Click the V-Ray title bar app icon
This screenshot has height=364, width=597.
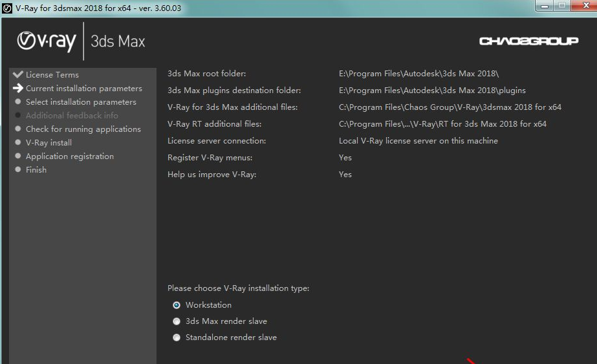click(x=7, y=8)
